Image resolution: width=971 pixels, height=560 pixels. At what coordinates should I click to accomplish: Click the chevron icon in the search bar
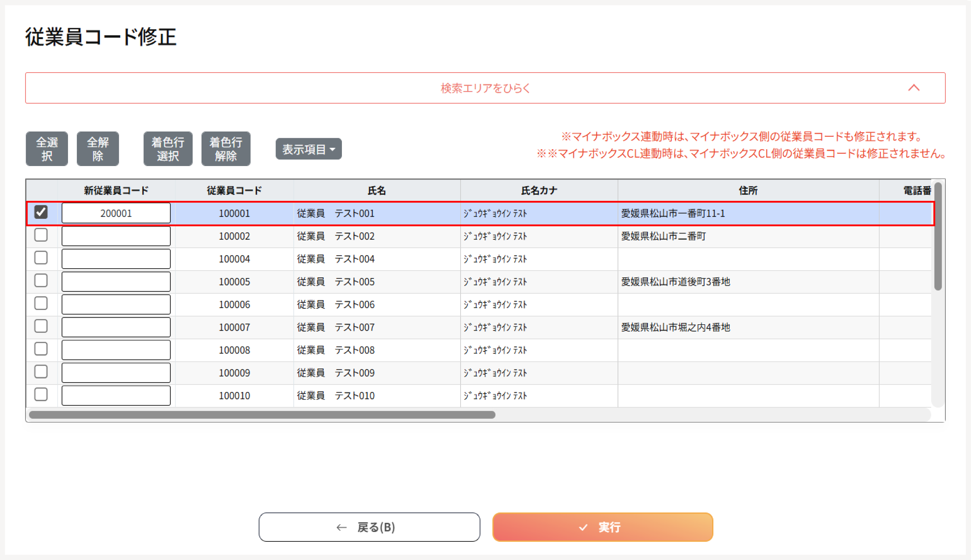(x=914, y=88)
